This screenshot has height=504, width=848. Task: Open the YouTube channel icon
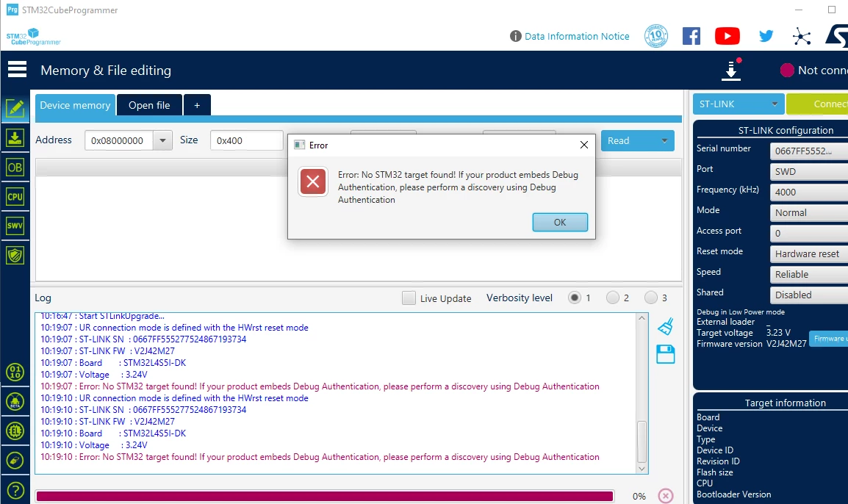tap(727, 36)
